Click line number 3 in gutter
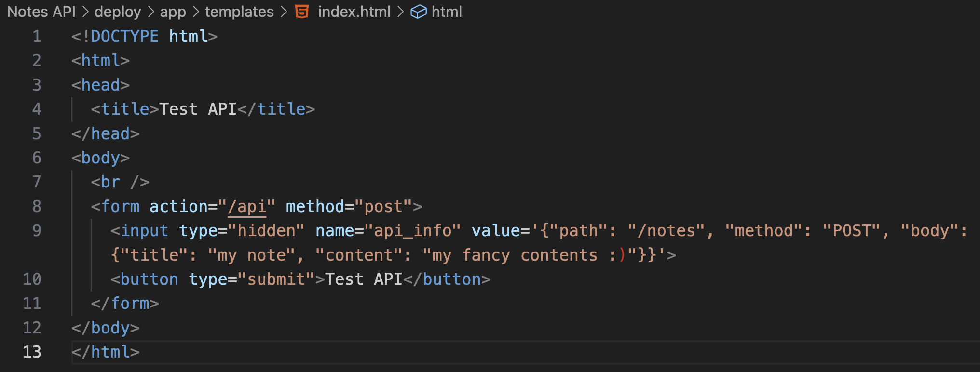This screenshot has width=980, height=372. 37,85
